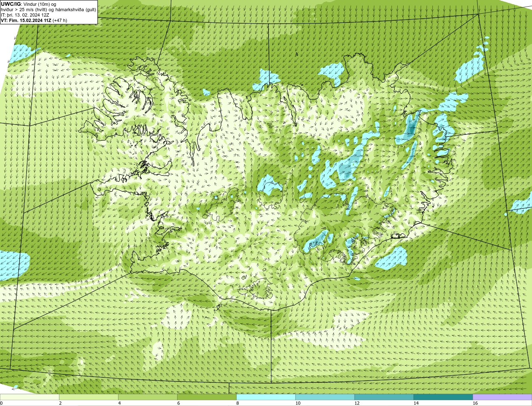Click the "14" tick label on the color scale
Screen dimensions: 532x406
pyautogui.click(x=416, y=403)
